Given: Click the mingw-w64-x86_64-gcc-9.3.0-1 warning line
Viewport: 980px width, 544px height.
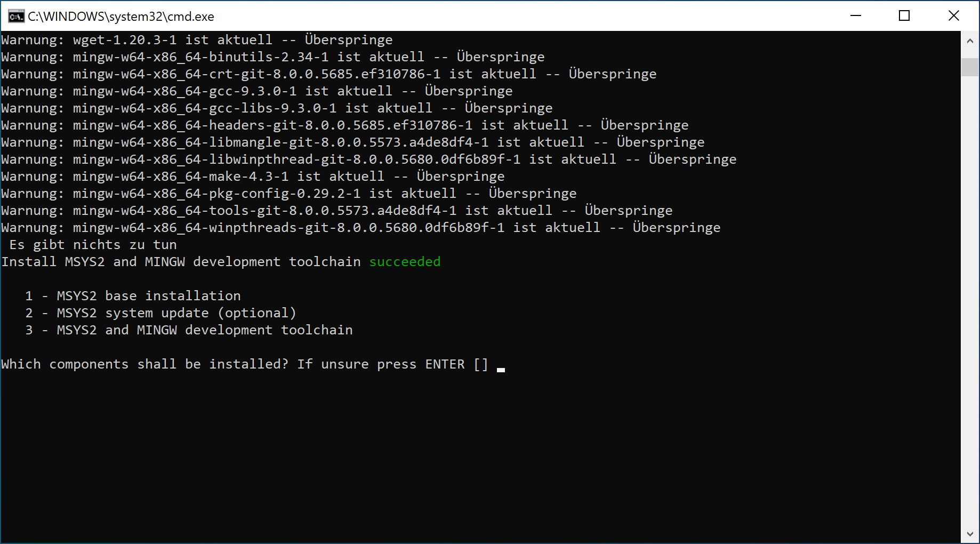Looking at the screenshot, I should [x=256, y=91].
